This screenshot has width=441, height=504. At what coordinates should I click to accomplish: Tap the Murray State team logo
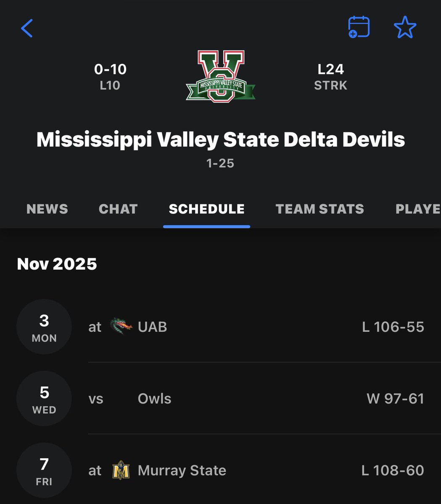121,470
